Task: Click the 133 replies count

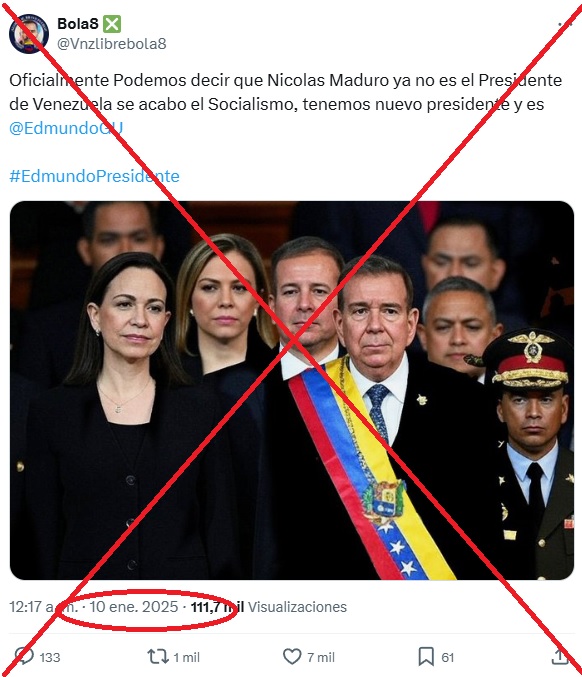Action: (x=50, y=658)
